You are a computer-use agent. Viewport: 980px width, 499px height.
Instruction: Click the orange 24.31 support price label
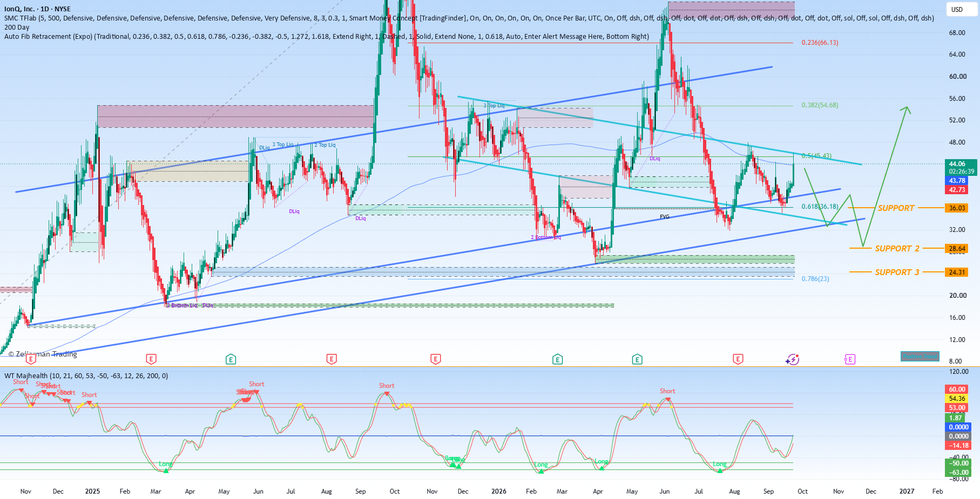click(x=957, y=272)
